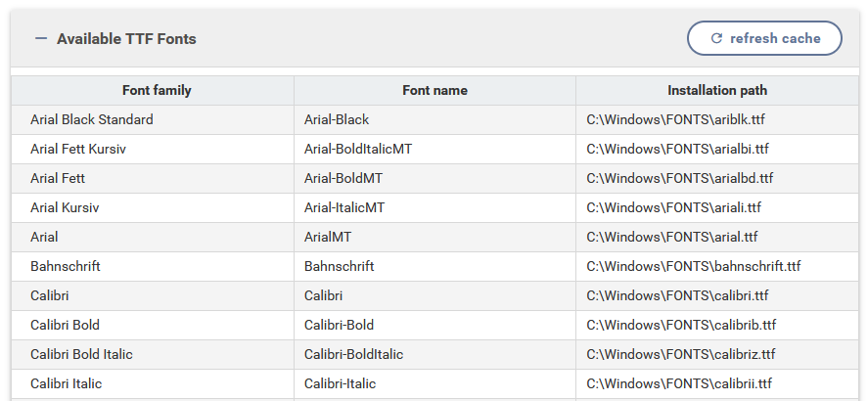Click the Arial-BoldMT font name cell
868x401 pixels.
click(x=343, y=178)
